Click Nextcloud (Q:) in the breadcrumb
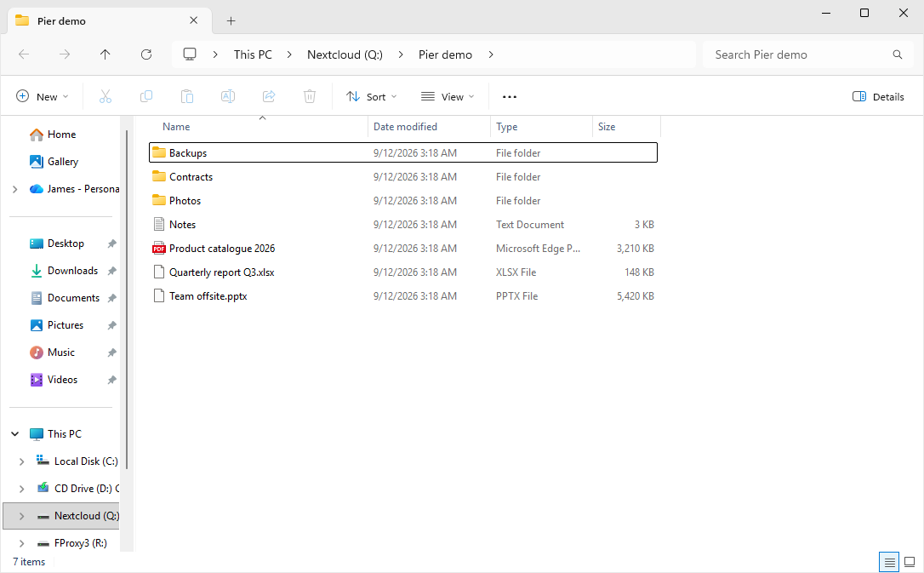Viewport: 924px width, 573px height. pos(345,54)
